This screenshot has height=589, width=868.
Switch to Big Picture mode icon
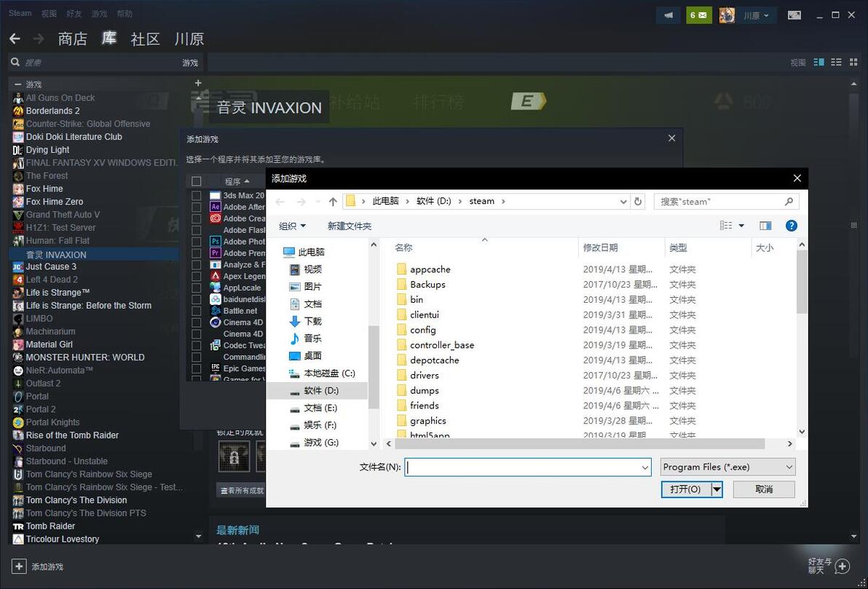[x=794, y=15]
